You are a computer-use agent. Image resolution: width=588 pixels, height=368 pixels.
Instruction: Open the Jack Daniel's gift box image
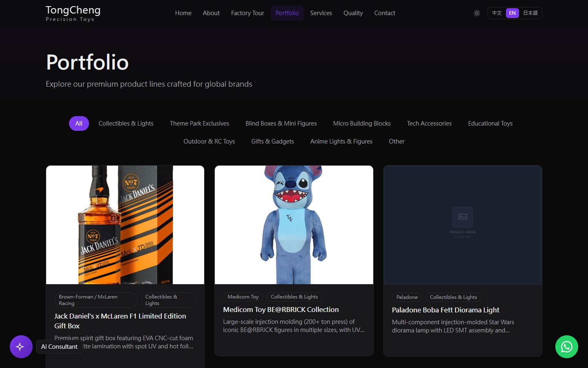125,224
